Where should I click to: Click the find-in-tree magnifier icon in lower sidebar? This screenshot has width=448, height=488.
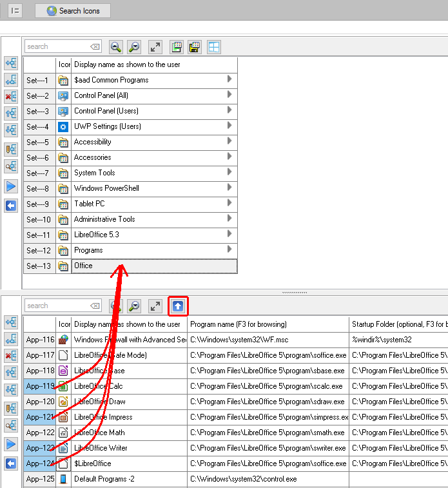pos(11,425)
